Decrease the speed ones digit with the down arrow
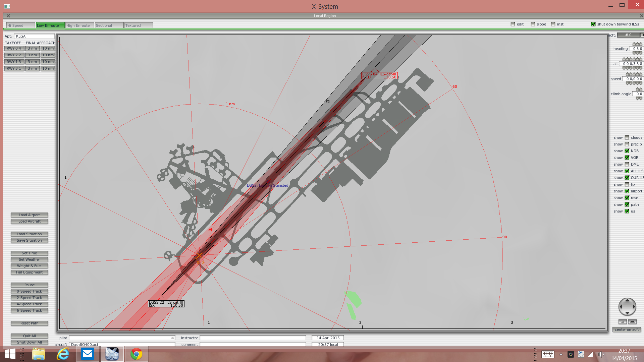This screenshot has width=644, height=362. 641,83
